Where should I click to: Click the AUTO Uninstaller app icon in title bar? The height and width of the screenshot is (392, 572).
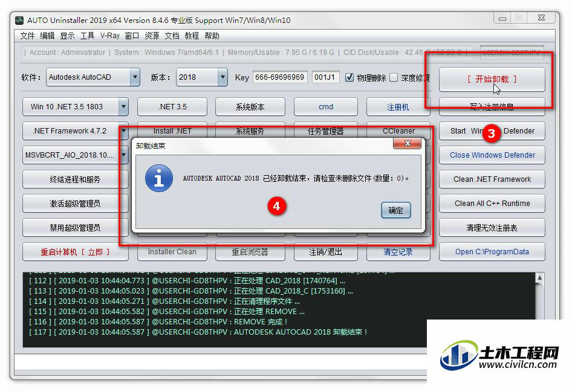(19, 21)
